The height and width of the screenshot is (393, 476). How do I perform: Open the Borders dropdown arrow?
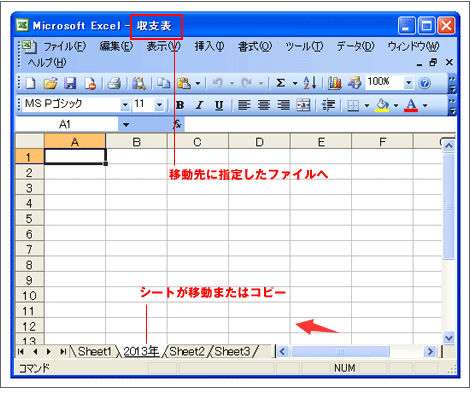tap(367, 106)
